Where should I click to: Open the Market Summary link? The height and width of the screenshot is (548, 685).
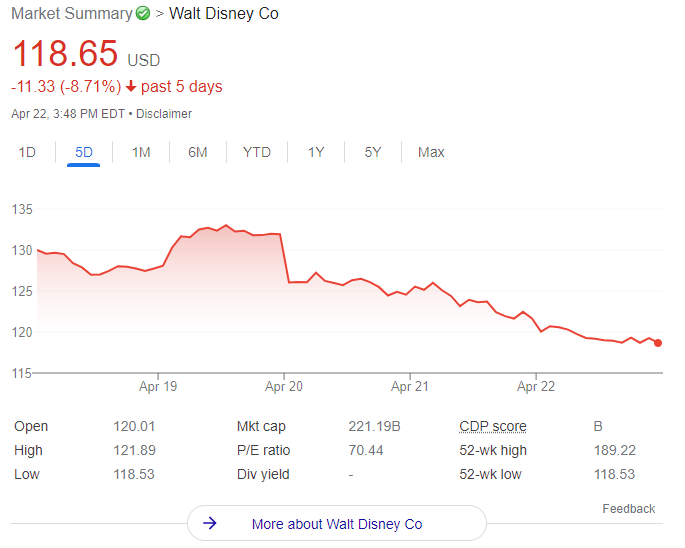point(71,14)
